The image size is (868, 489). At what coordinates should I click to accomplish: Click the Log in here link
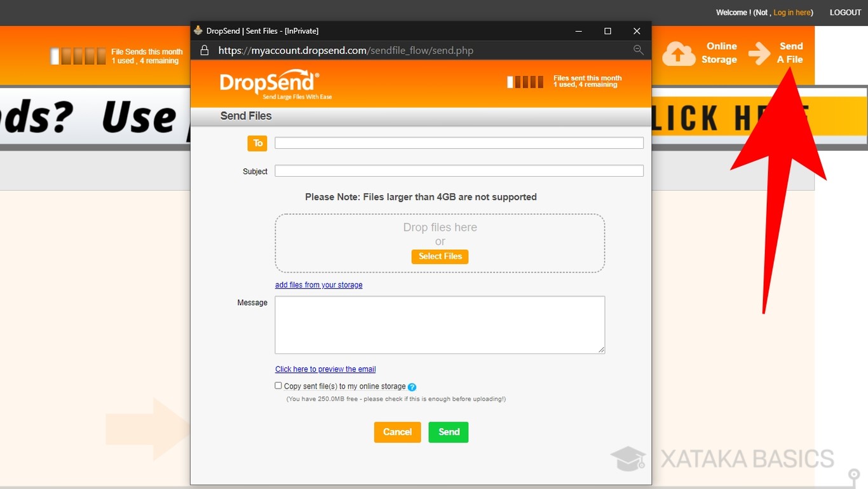tap(792, 12)
